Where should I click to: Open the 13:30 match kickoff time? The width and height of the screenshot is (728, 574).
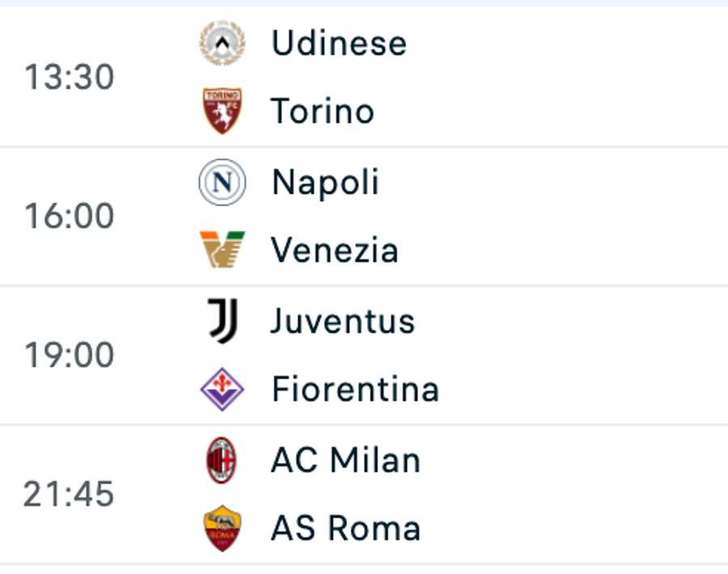coord(70,77)
